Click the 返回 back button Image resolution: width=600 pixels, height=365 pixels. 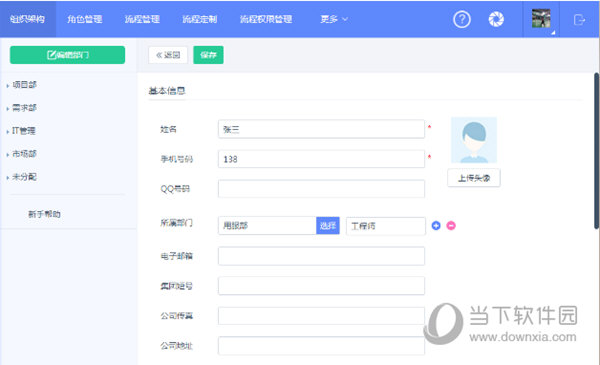click(168, 55)
